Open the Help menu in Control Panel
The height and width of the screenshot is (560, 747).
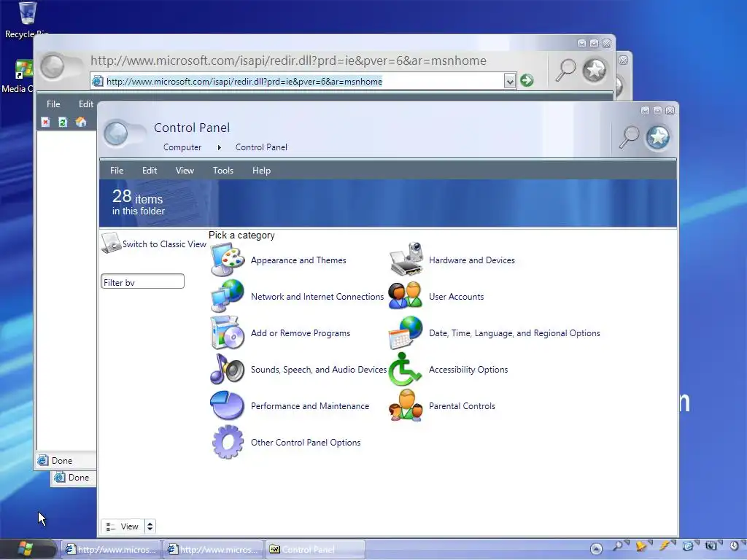click(261, 171)
